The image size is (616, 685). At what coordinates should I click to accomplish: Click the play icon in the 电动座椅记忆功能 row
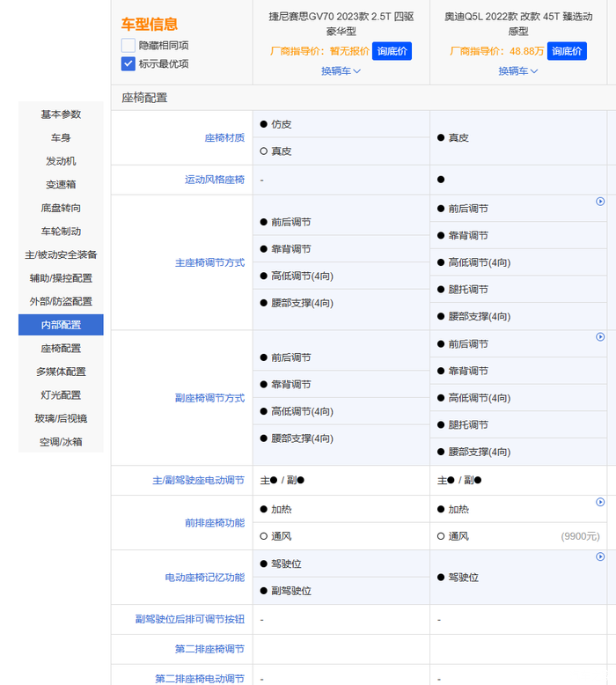[x=600, y=556]
